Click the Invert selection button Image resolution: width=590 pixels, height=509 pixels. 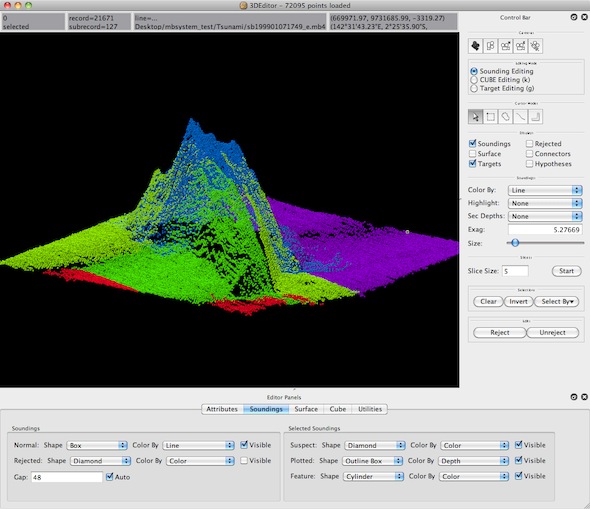pyautogui.click(x=519, y=301)
